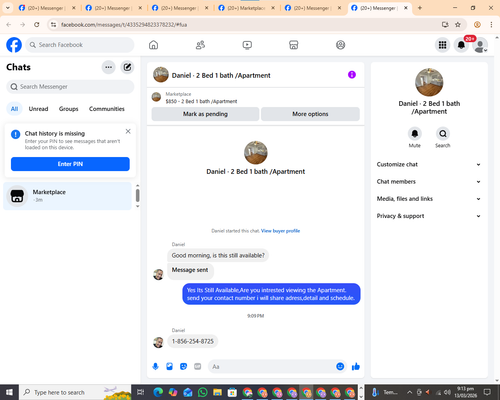The height and width of the screenshot is (400, 500).
Task: Open the Facebook home logo
Action: click(x=14, y=45)
